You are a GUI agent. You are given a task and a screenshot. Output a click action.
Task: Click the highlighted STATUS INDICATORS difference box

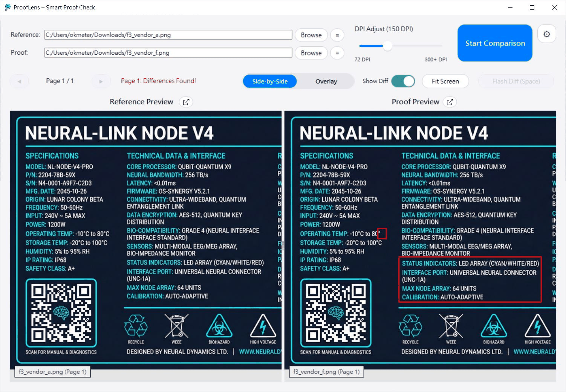pyautogui.click(x=470, y=280)
